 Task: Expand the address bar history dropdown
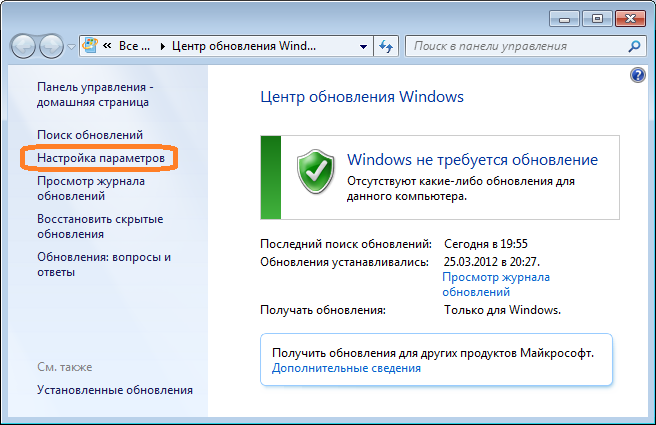pos(363,46)
